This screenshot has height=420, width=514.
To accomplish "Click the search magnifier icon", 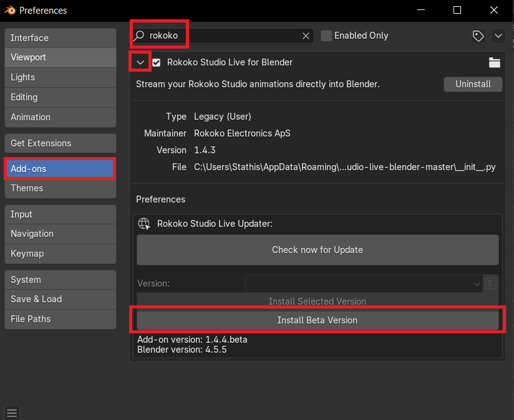I will click(x=140, y=36).
